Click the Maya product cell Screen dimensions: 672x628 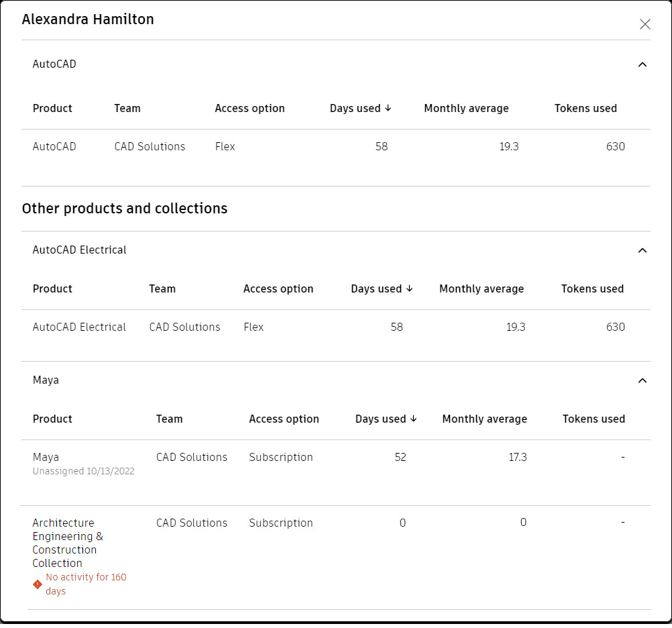[46, 458]
